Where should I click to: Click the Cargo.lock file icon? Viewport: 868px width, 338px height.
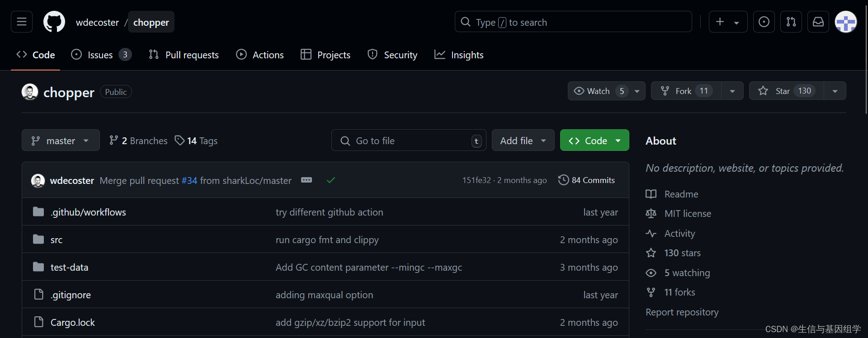[x=39, y=322]
